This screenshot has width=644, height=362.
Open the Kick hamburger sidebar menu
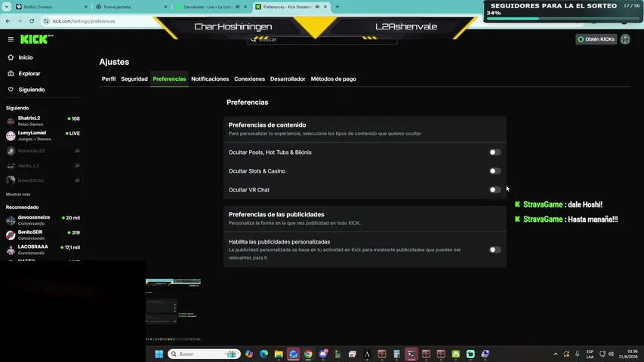point(11,39)
